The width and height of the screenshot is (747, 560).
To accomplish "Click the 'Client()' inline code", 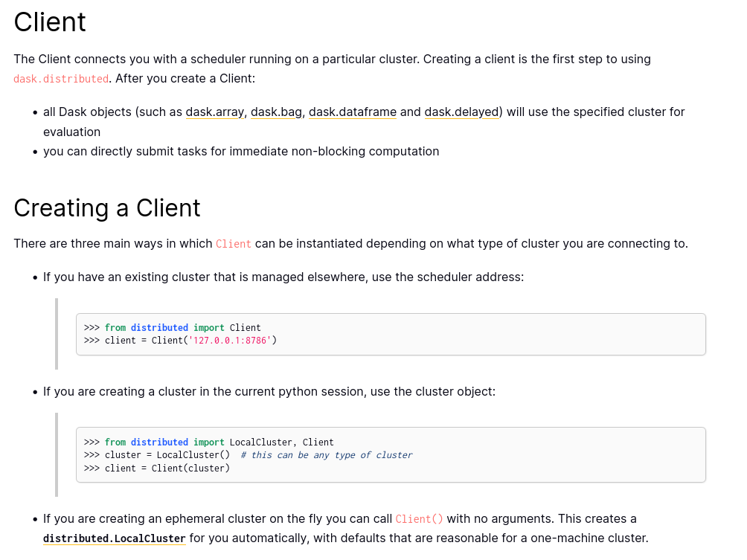I will pos(419,519).
